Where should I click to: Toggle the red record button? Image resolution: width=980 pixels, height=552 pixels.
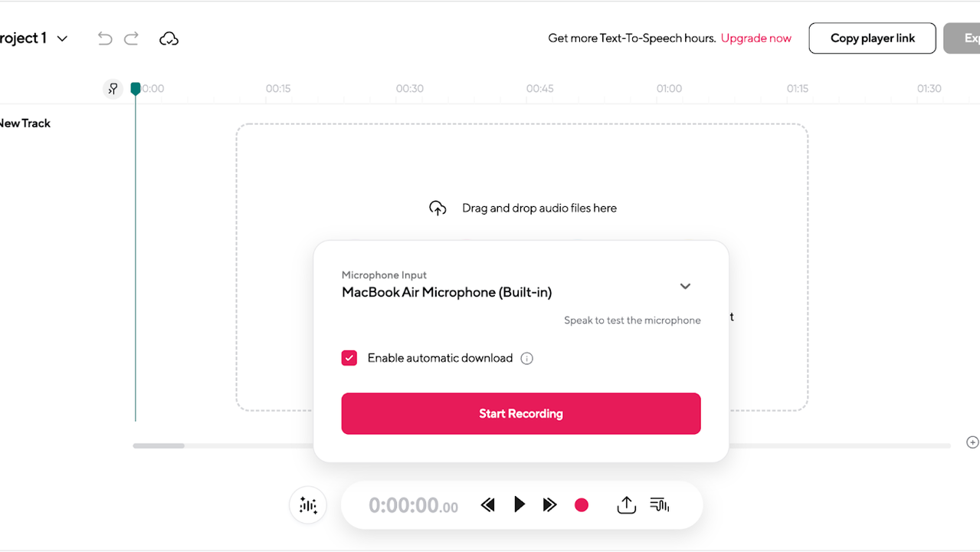pyautogui.click(x=582, y=504)
